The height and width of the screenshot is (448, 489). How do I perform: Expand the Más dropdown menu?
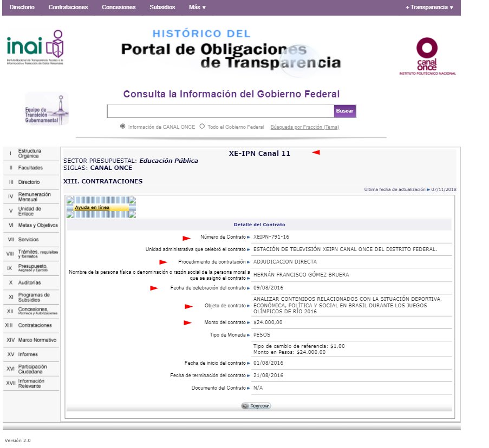coord(197,7)
